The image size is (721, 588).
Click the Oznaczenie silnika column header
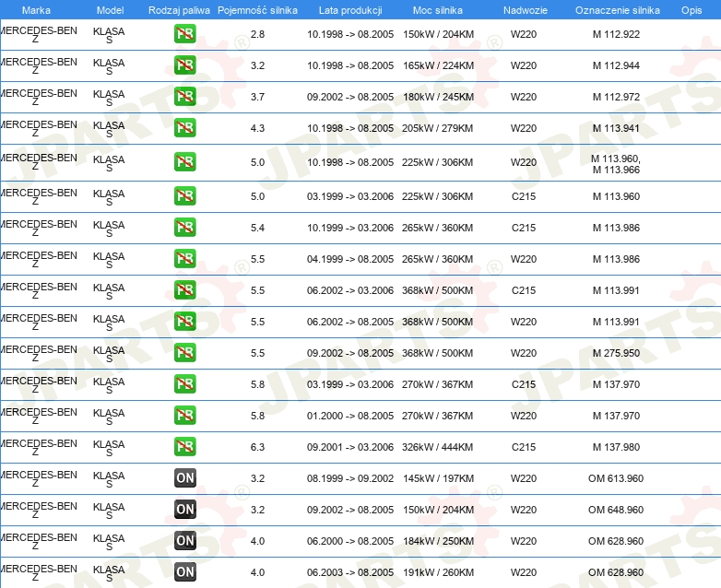coord(618,10)
